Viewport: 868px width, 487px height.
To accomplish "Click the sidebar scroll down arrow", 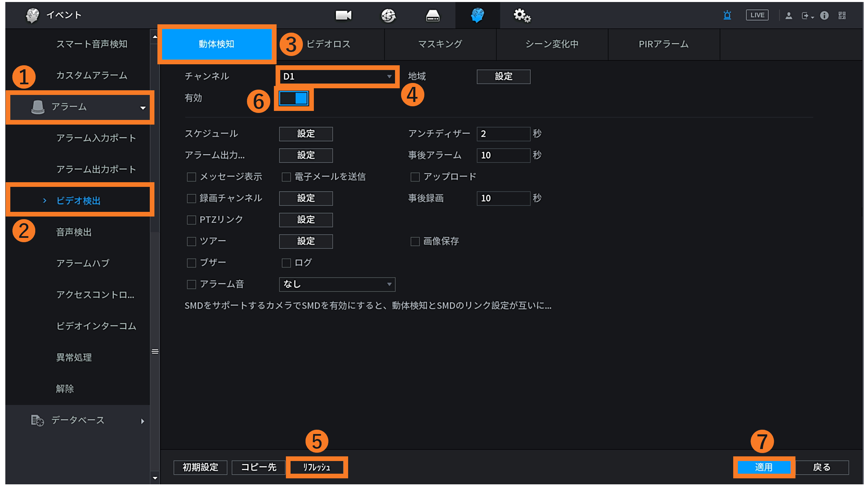I will (155, 478).
